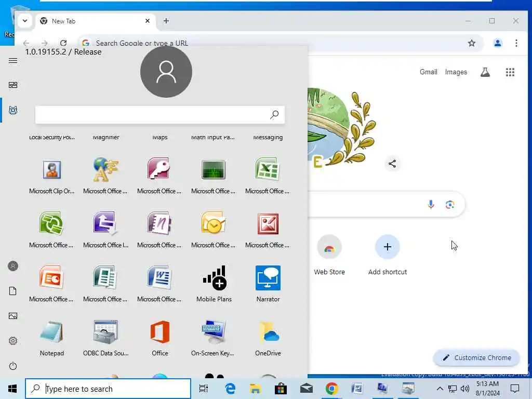Screen dimensions: 532x399
Task: Close the New Tab tab
Action: pos(147,21)
